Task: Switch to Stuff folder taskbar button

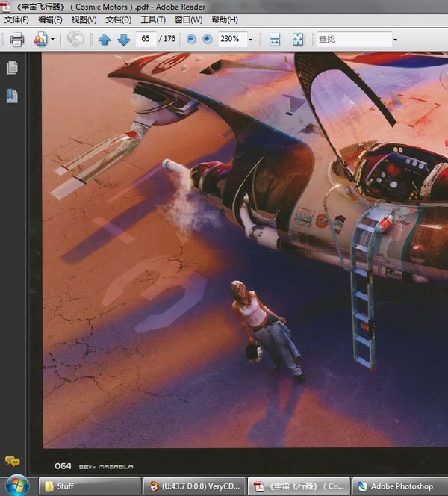Action: (x=90, y=486)
